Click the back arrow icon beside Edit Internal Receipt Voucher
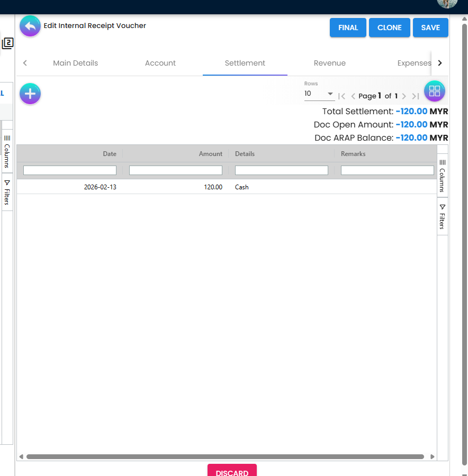Image resolution: width=468 pixels, height=476 pixels. (30, 26)
